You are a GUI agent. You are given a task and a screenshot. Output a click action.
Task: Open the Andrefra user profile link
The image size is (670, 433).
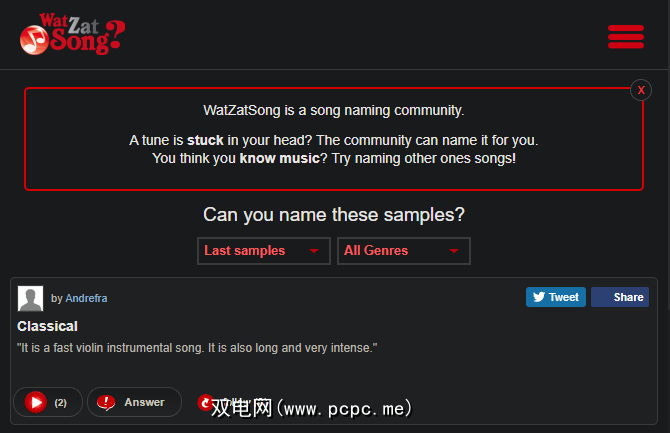[x=86, y=298]
